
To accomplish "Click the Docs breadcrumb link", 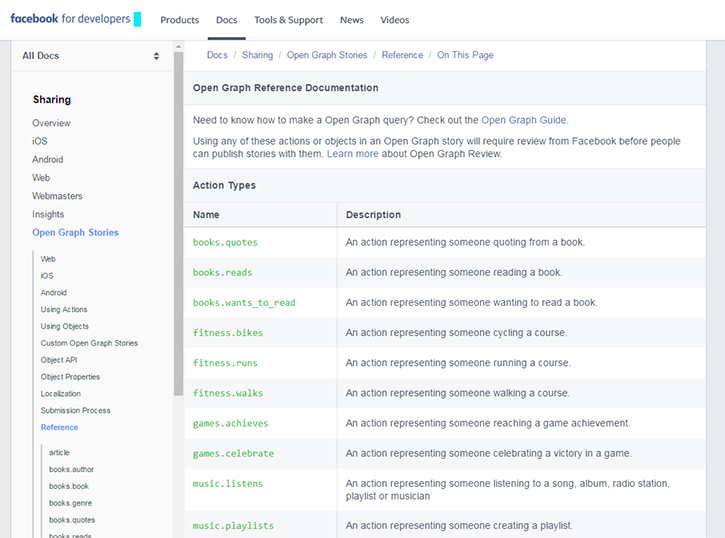I will (x=217, y=55).
